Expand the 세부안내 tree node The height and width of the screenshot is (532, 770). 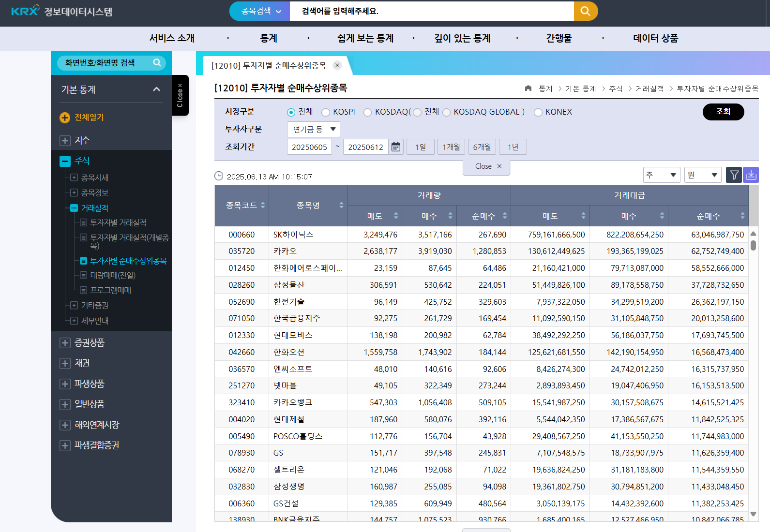(74, 320)
